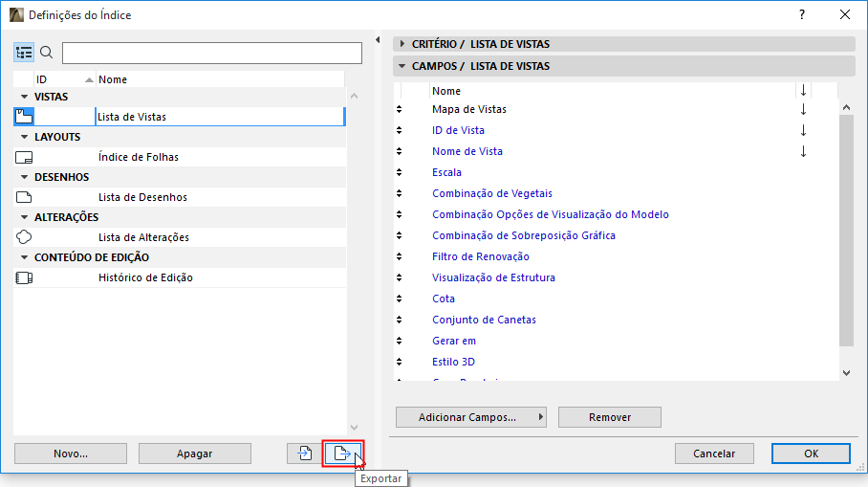Click the Novo... button

pos(71,454)
